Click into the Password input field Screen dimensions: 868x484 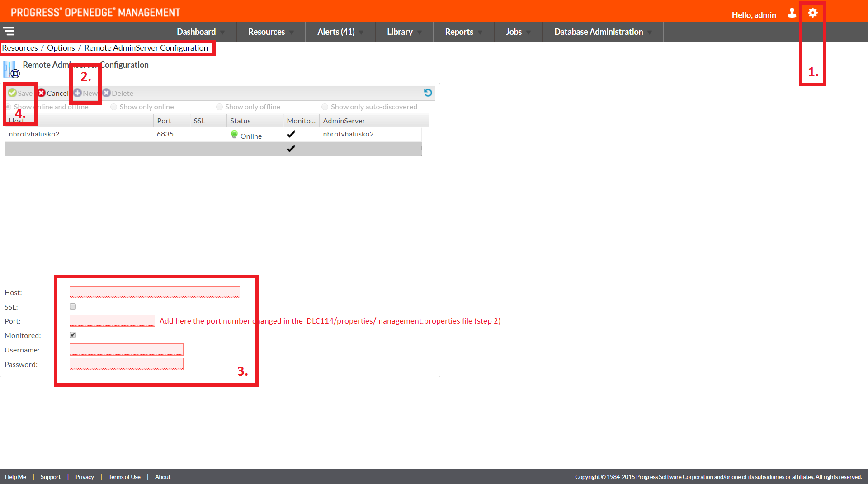(x=127, y=364)
